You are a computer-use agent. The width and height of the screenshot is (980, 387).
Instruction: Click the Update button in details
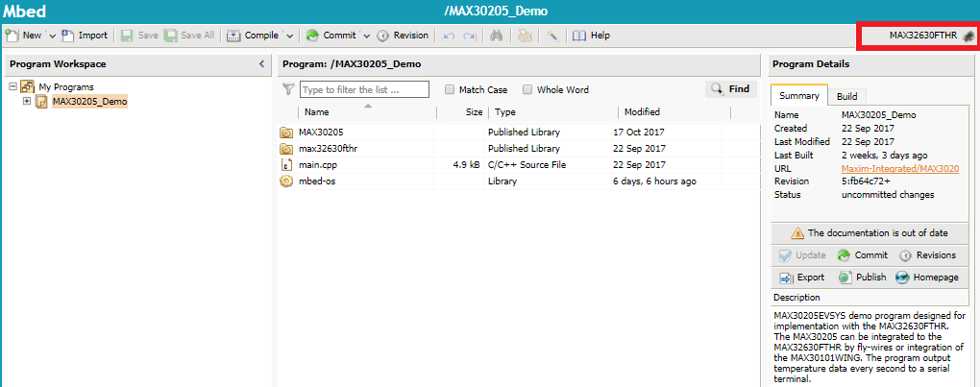tap(802, 255)
